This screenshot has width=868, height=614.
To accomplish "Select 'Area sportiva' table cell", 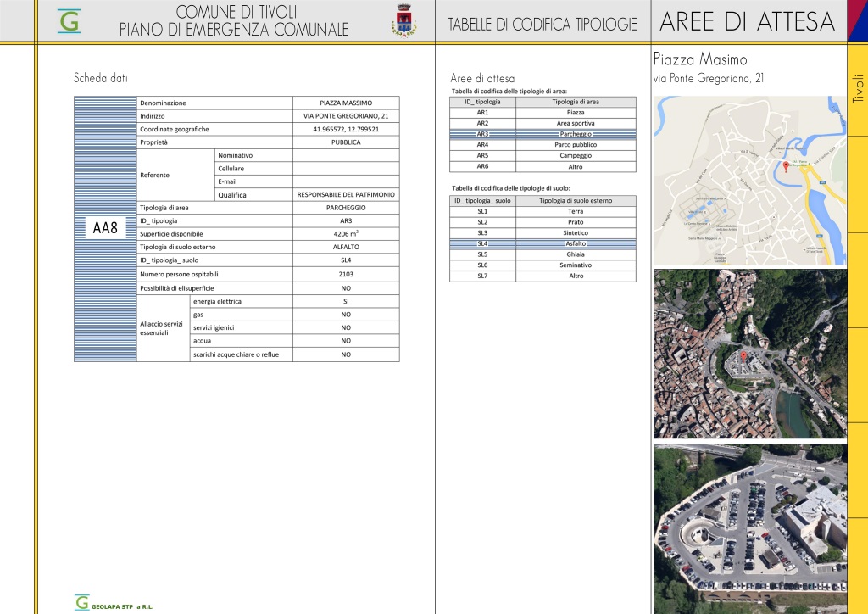I will pos(576,124).
